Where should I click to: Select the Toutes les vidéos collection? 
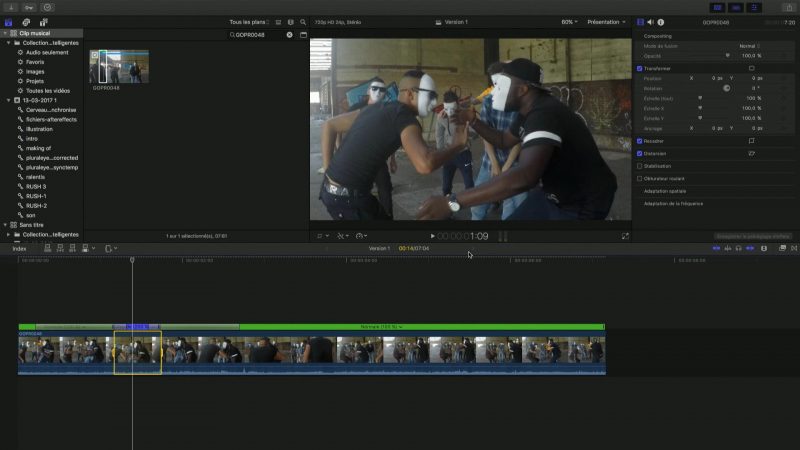[48, 91]
